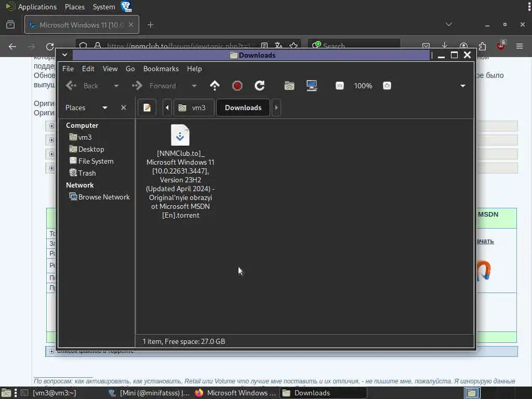
Task: Zoom out the file view
Action: [x=340, y=86]
